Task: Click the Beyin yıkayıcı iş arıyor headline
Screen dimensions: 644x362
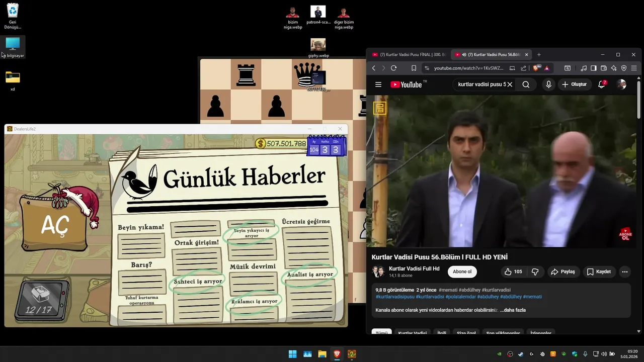Action: pyautogui.click(x=252, y=233)
